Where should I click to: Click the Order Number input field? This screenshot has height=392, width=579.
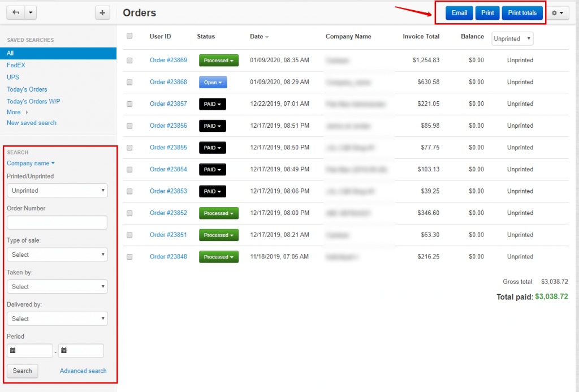(x=57, y=223)
